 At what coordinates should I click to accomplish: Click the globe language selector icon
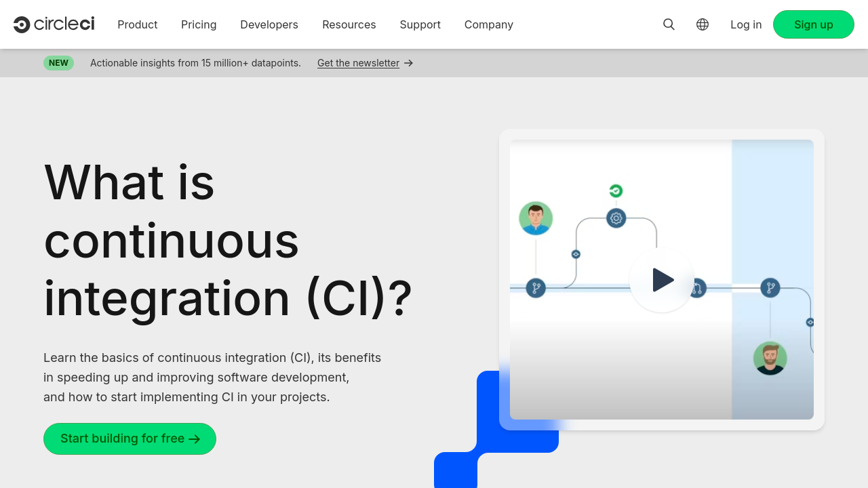click(x=703, y=24)
